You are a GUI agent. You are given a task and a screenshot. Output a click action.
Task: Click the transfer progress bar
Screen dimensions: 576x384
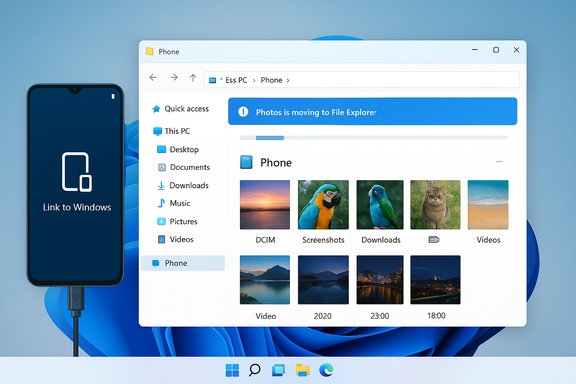coord(374,138)
